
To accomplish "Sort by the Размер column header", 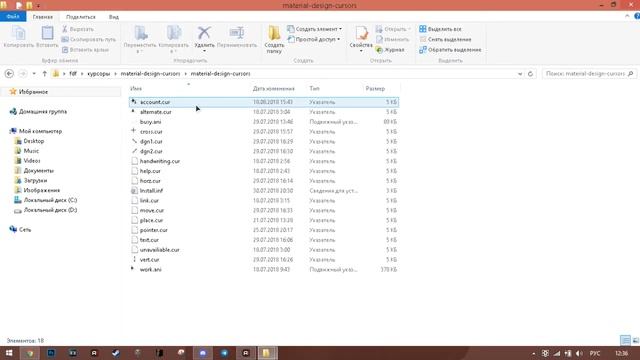I will pos(375,89).
